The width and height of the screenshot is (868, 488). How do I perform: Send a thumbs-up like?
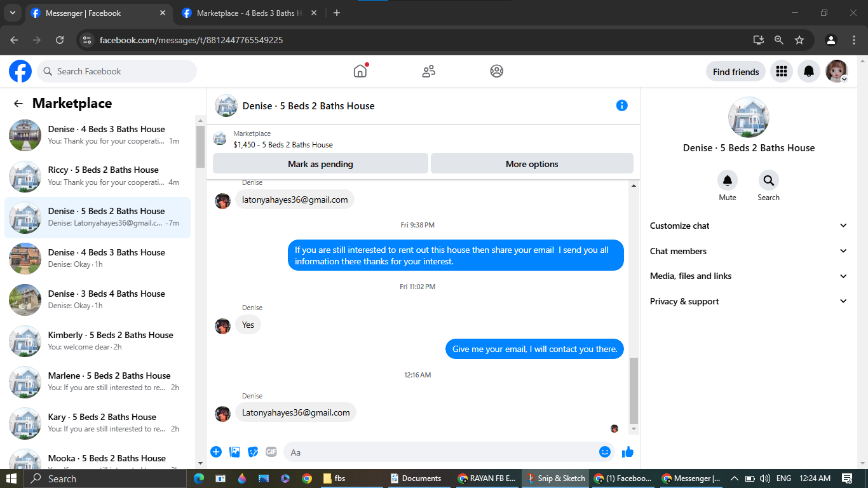[628, 452]
